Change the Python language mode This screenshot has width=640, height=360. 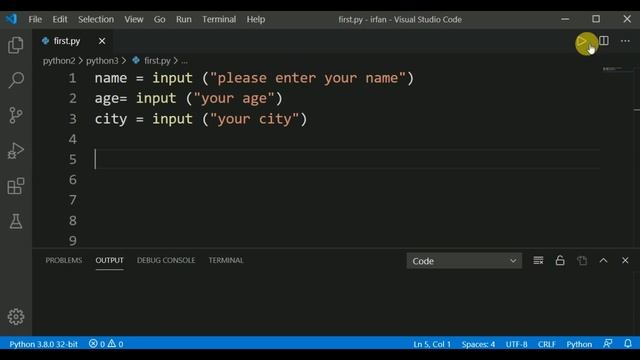[579, 344]
